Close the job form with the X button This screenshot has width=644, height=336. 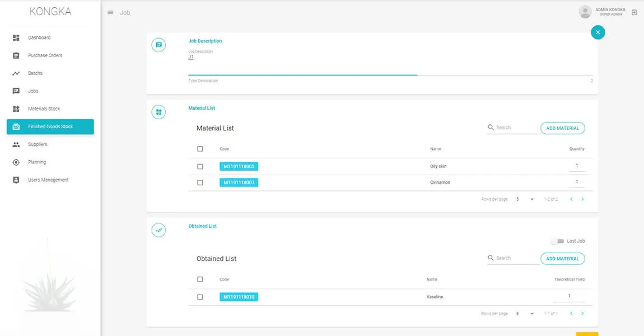[x=598, y=32]
